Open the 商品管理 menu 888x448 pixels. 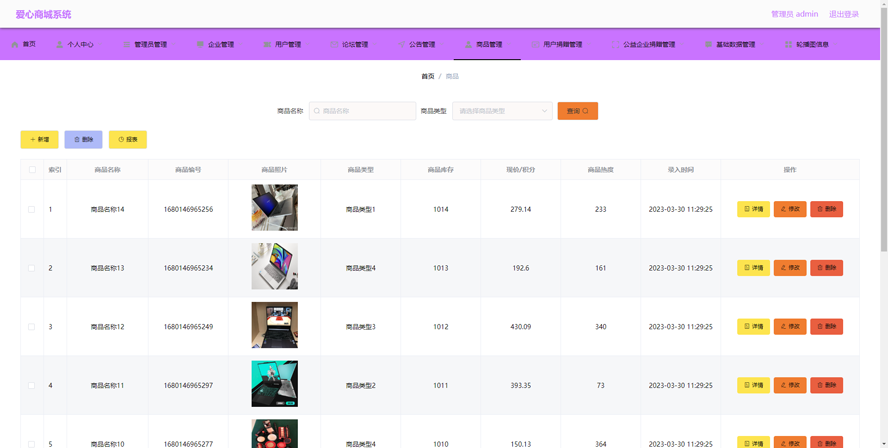point(487,44)
